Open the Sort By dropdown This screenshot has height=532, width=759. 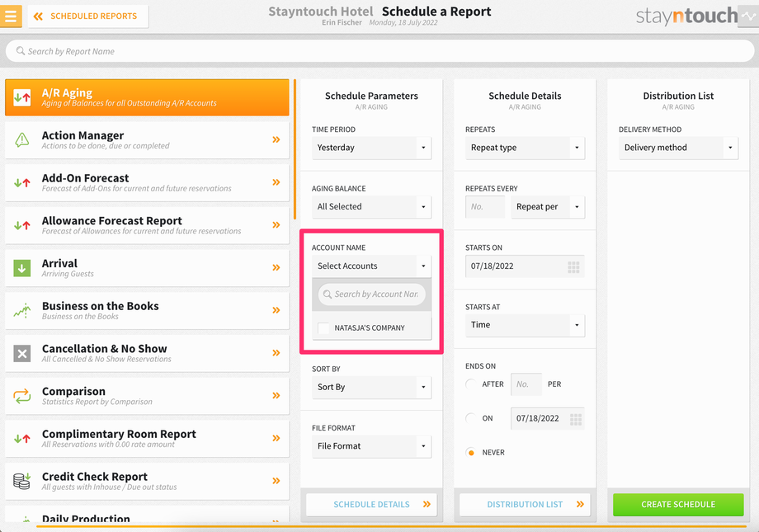(x=371, y=388)
